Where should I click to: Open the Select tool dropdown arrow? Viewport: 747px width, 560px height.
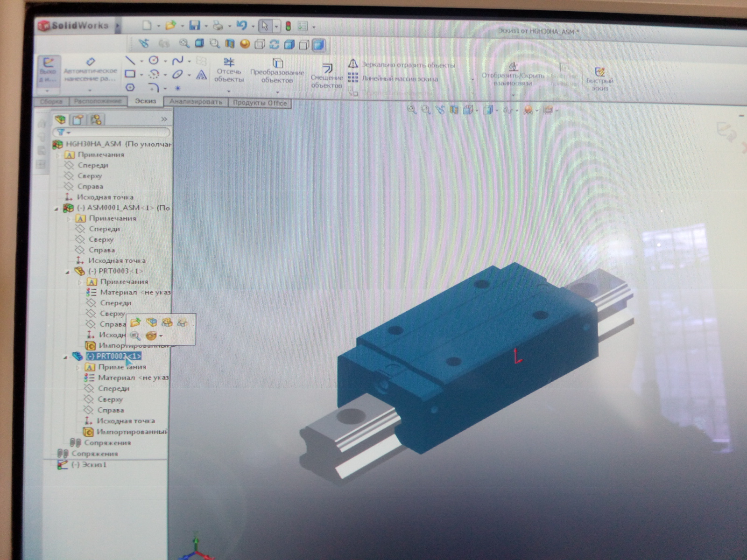click(x=276, y=26)
